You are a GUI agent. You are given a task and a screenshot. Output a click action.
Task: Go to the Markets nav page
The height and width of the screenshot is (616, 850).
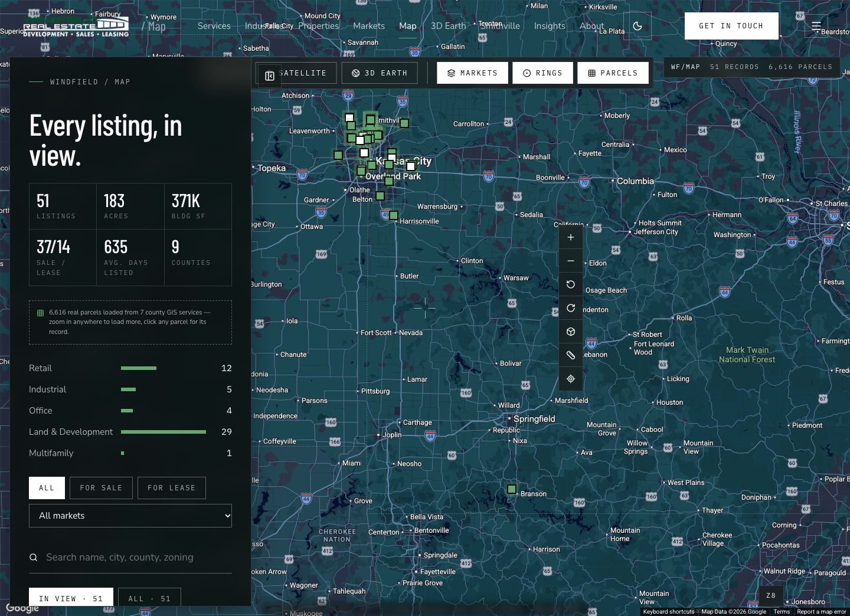coord(369,26)
